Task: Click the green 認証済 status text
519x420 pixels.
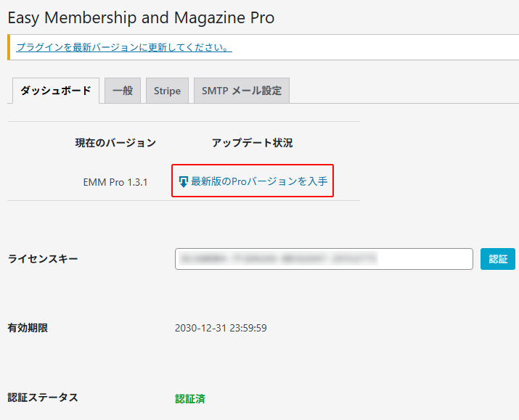Action: tap(190, 398)
